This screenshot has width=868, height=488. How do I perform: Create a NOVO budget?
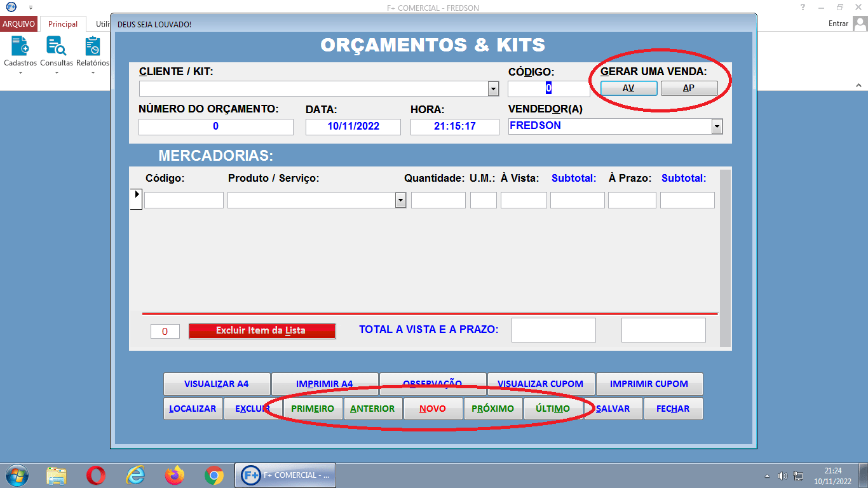(433, 409)
